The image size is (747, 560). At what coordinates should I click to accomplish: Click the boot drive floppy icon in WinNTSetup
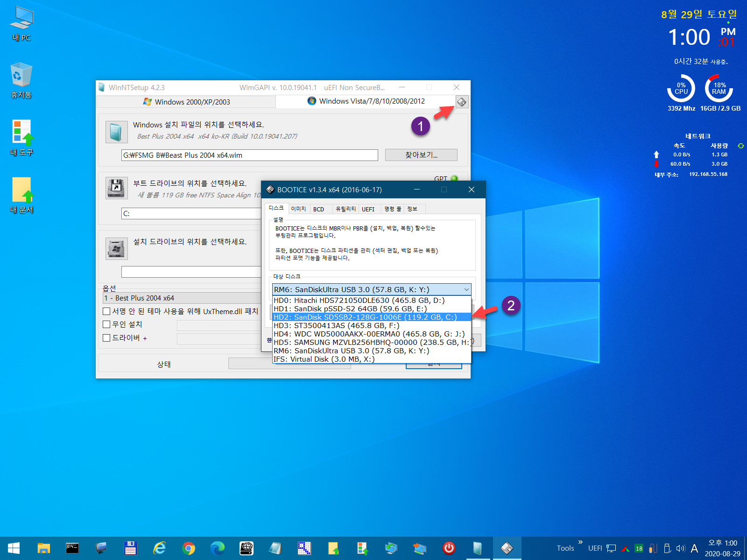click(x=116, y=188)
